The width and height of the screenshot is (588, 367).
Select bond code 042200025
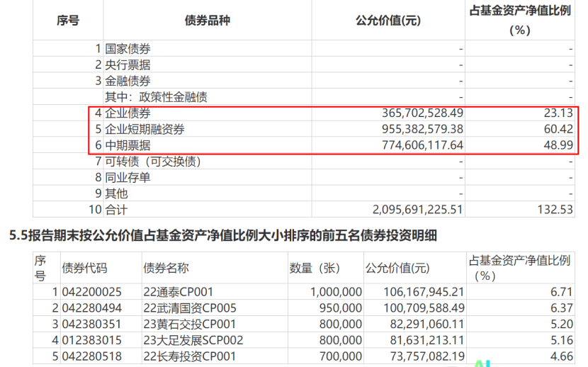[x=92, y=292]
